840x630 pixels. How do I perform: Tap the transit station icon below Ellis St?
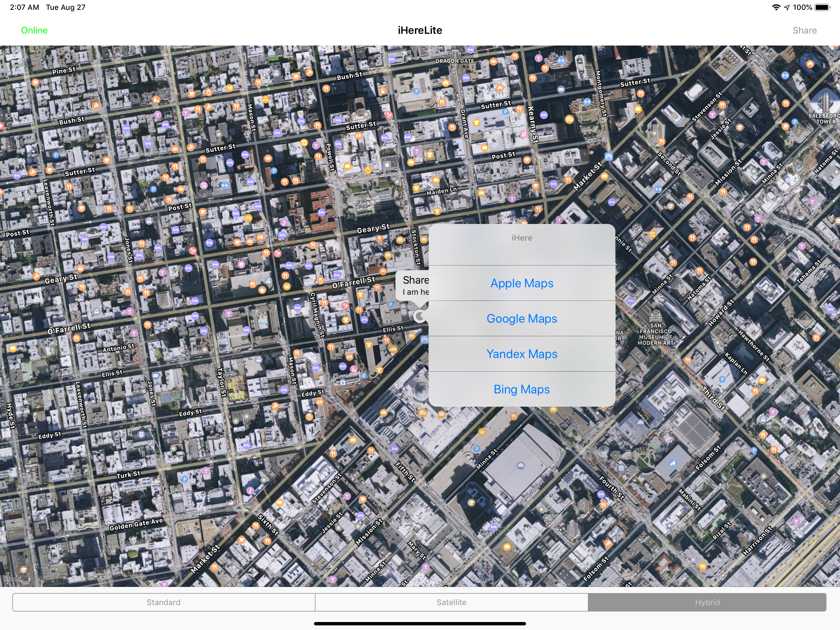(425, 340)
